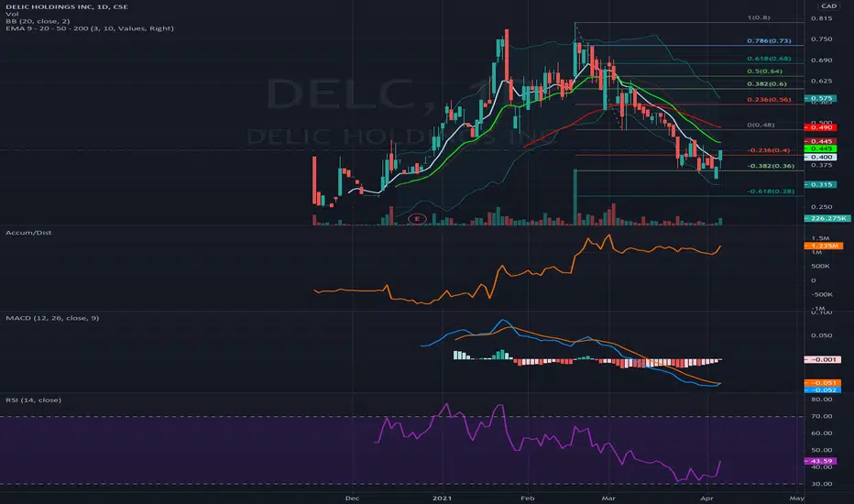Click the 0.575 teal price label

(x=821, y=99)
